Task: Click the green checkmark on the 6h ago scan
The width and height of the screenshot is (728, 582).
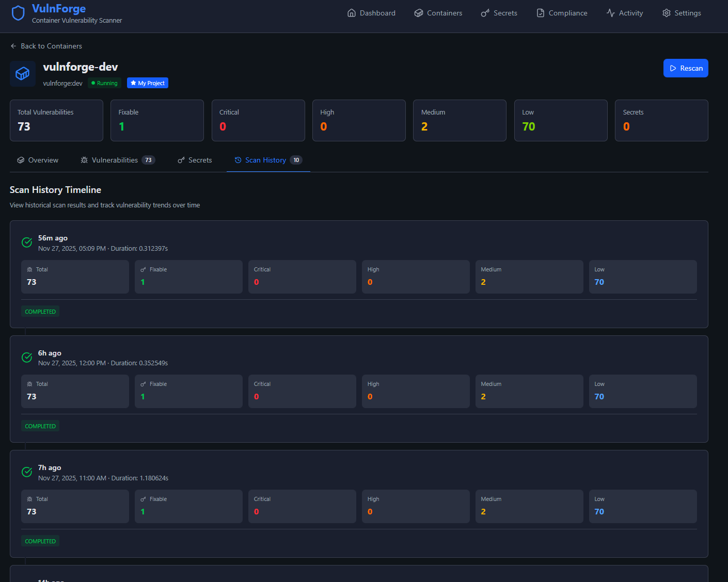Action: (27, 358)
